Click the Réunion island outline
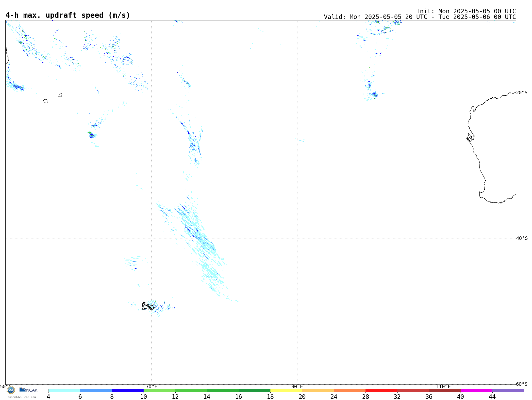Screen dimensions: 532x400 tap(46, 101)
